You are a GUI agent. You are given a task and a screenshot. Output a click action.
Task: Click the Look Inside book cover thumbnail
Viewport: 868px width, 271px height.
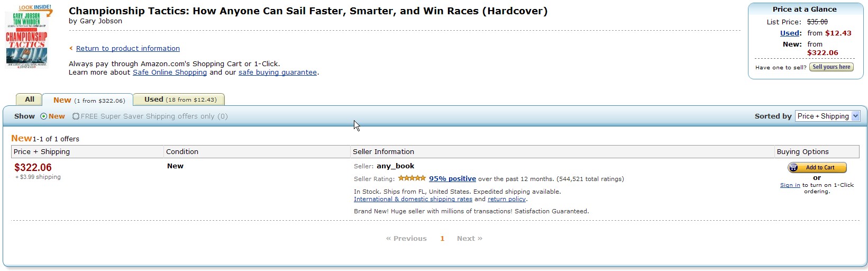[x=27, y=37]
